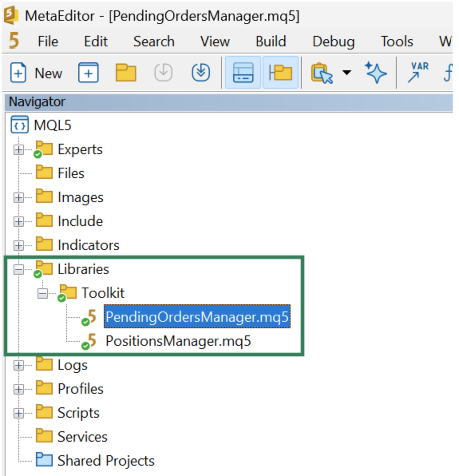The height and width of the screenshot is (476, 459).
Task: Select the Libraries folder label
Action: 83,269
